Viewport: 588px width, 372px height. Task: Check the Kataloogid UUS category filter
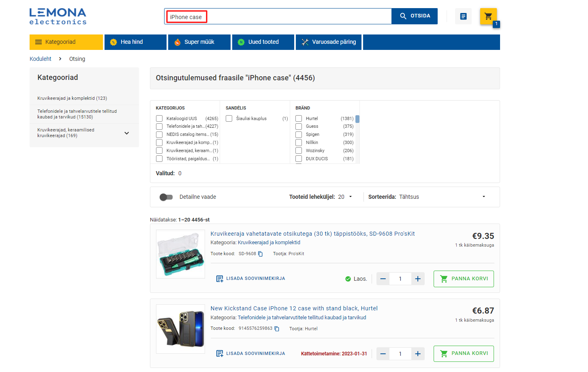pos(159,118)
